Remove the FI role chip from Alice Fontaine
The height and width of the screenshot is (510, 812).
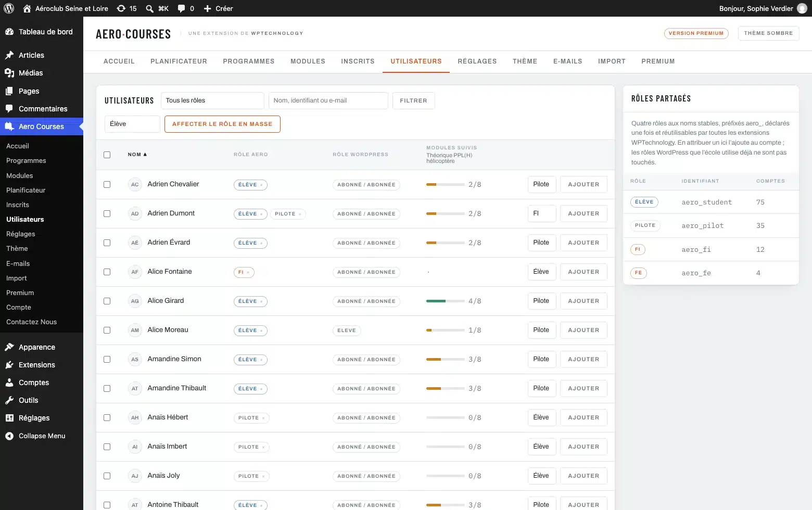(x=248, y=272)
